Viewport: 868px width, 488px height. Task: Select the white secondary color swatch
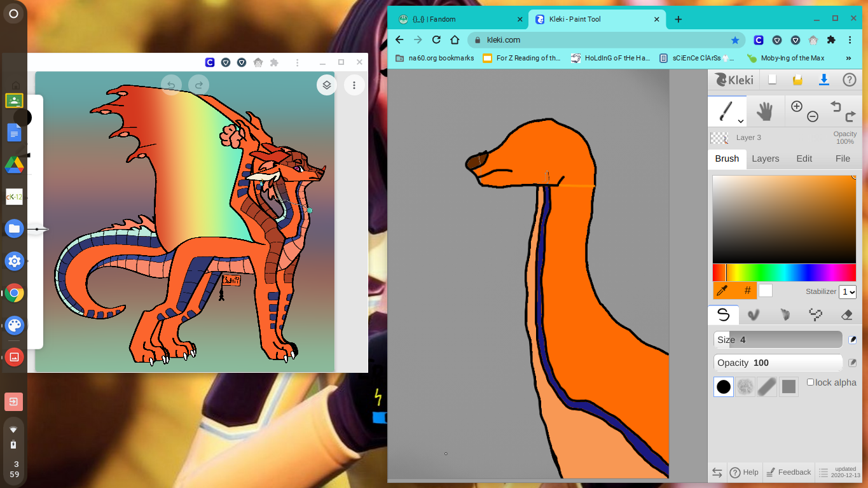pos(766,291)
